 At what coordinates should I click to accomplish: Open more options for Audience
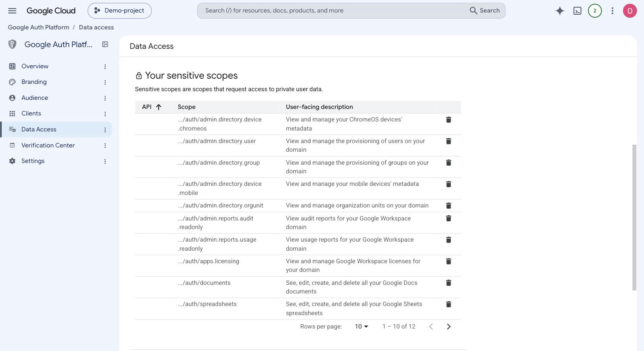pos(105,98)
